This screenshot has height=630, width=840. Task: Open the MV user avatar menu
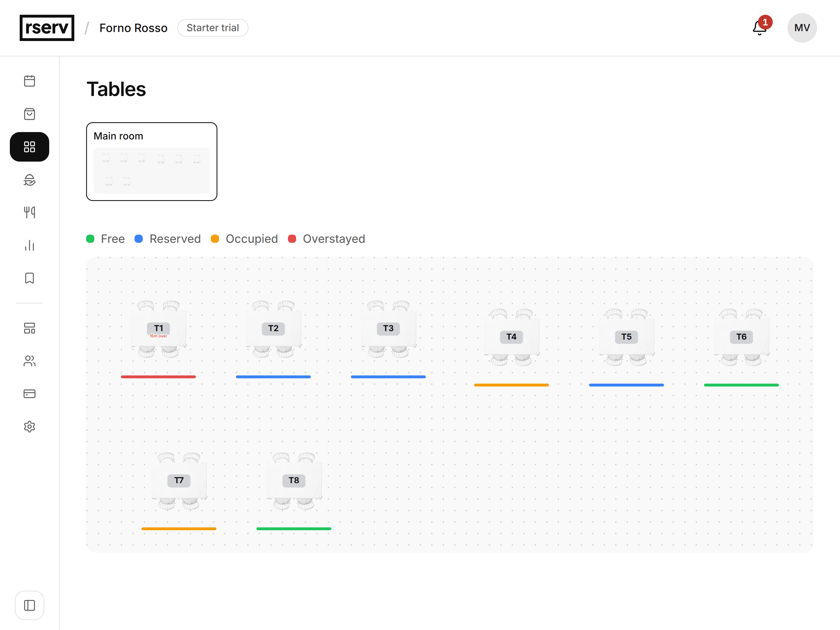point(802,28)
